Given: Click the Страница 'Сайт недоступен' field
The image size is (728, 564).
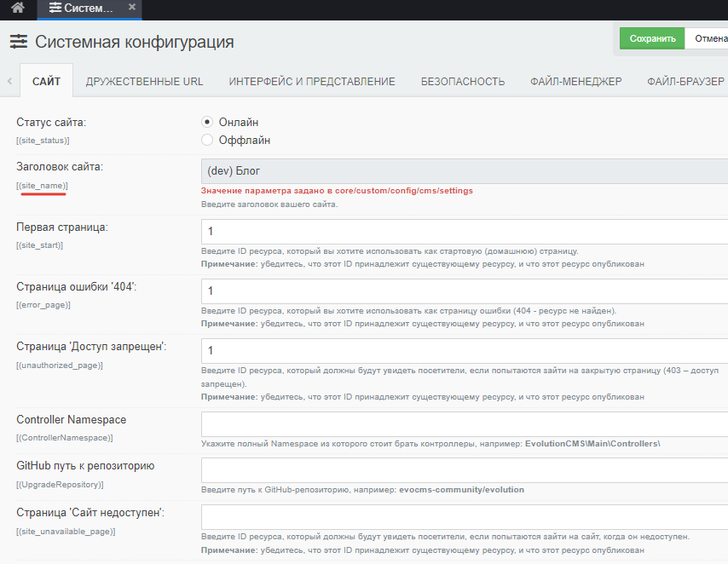Looking at the screenshot, I should [x=465, y=517].
